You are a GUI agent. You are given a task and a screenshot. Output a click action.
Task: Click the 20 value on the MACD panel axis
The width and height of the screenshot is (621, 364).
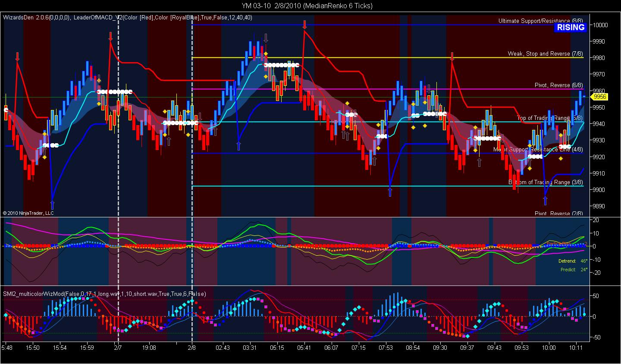(x=596, y=220)
